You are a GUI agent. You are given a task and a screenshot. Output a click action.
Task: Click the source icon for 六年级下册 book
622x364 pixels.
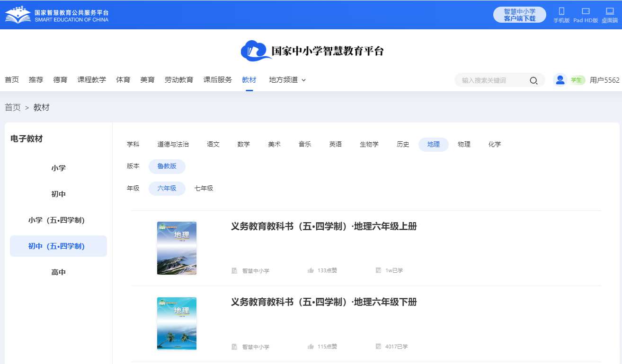point(234,347)
